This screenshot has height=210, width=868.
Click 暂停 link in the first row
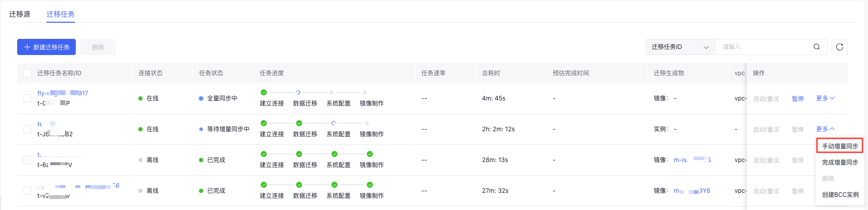pyautogui.click(x=798, y=99)
